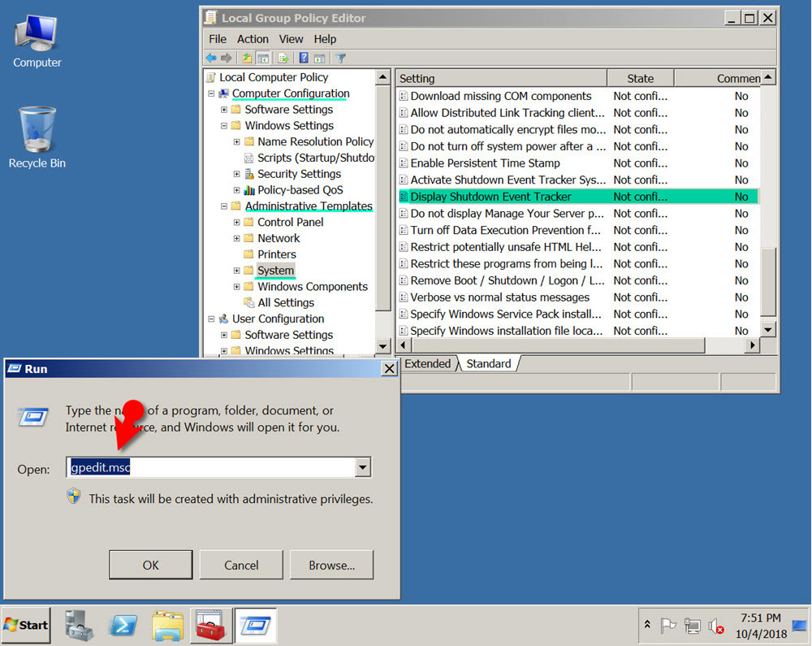
Task: Click Cancel in the Run dialog
Action: (241, 566)
